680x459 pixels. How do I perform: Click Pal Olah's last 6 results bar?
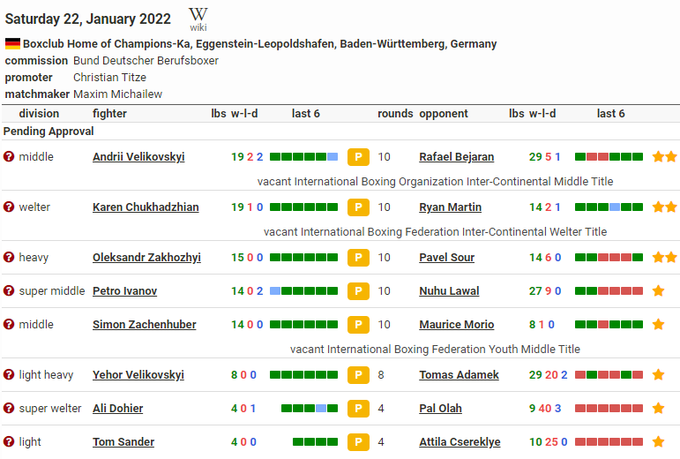609,409
